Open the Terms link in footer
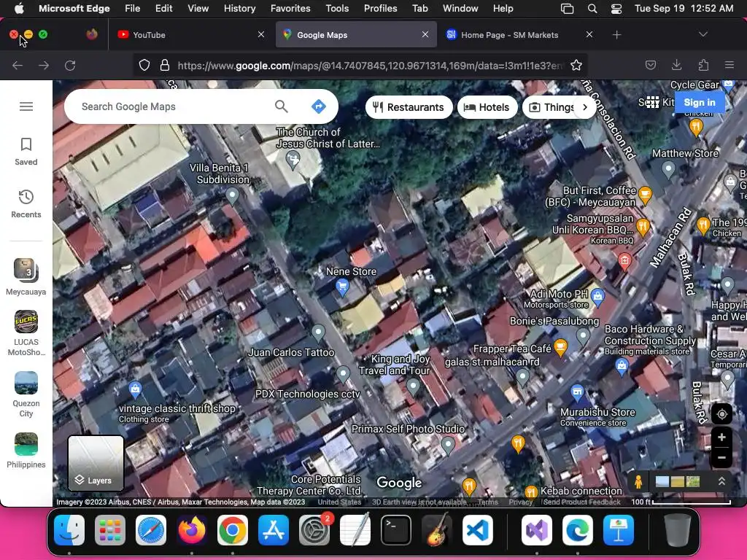 (488, 502)
